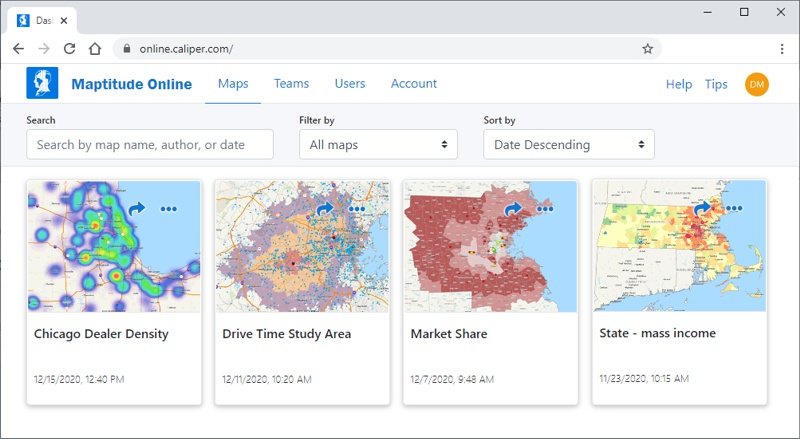800x439 pixels.
Task: Open three-dot menu on Chicago Dealer Density card
Action: click(x=168, y=209)
